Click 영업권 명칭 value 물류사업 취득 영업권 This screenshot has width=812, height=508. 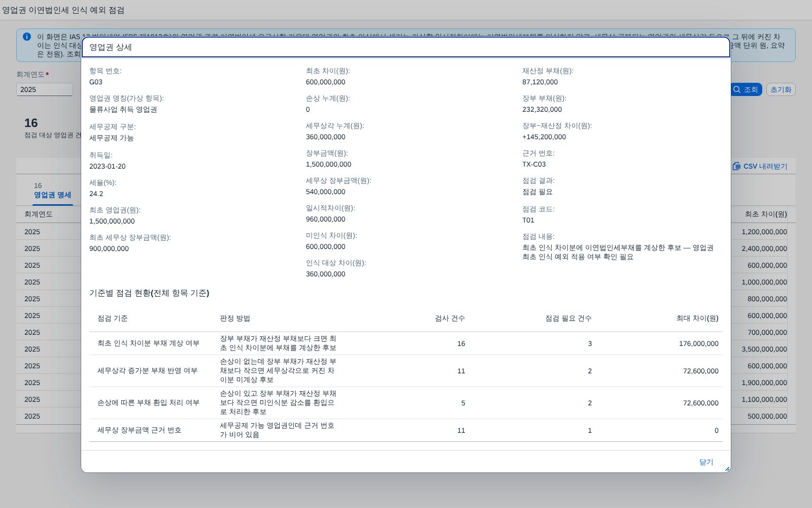[x=123, y=109]
